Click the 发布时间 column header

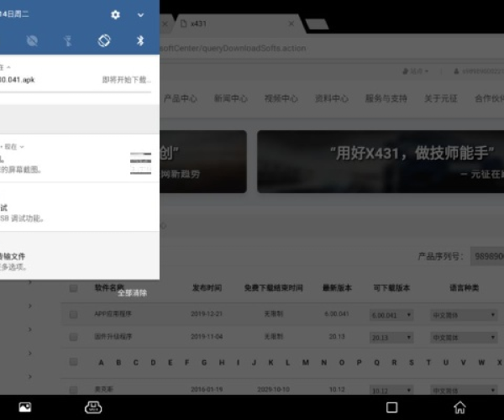(207, 287)
